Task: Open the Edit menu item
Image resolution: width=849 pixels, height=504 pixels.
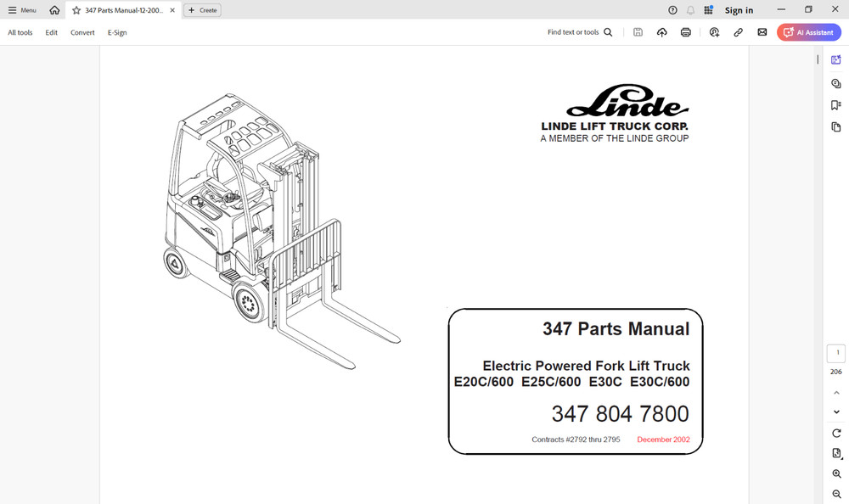Action: (52, 32)
